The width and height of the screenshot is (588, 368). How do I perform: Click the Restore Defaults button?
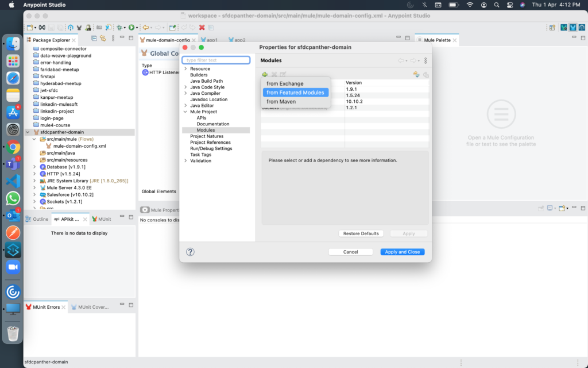tap(362, 233)
